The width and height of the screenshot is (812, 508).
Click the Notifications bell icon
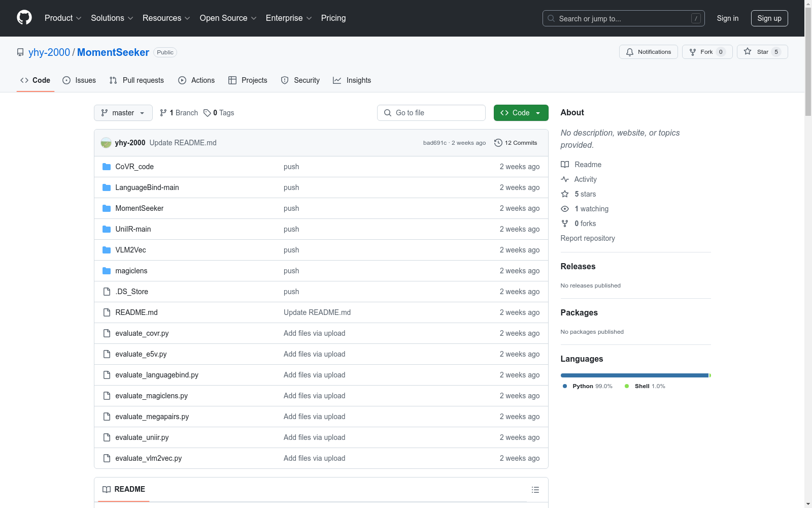pyautogui.click(x=630, y=52)
